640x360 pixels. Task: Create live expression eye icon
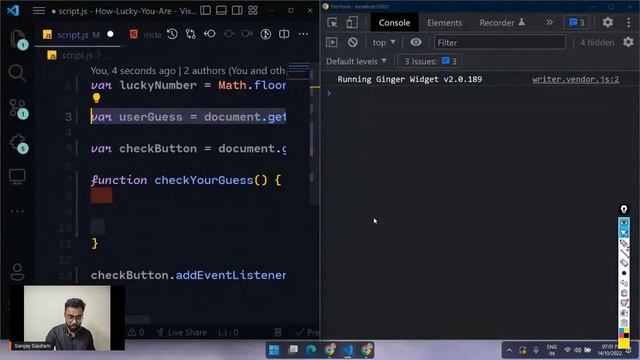pyautogui.click(x=416, y=42)
